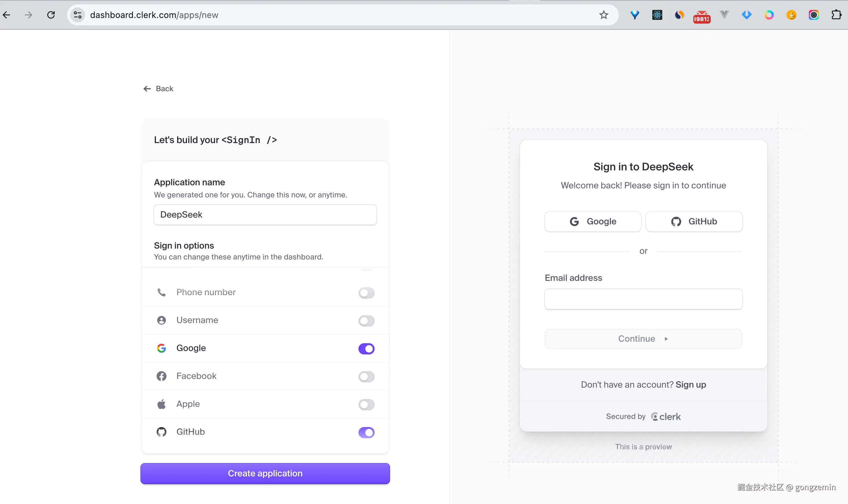Click the browser reload page icon

click(x=51, y=15)
